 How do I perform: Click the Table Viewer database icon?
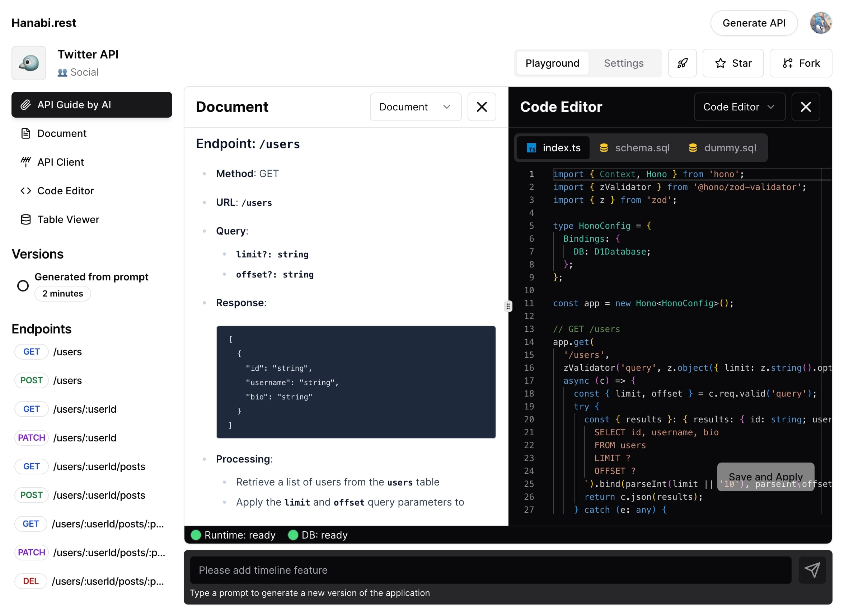25,219
